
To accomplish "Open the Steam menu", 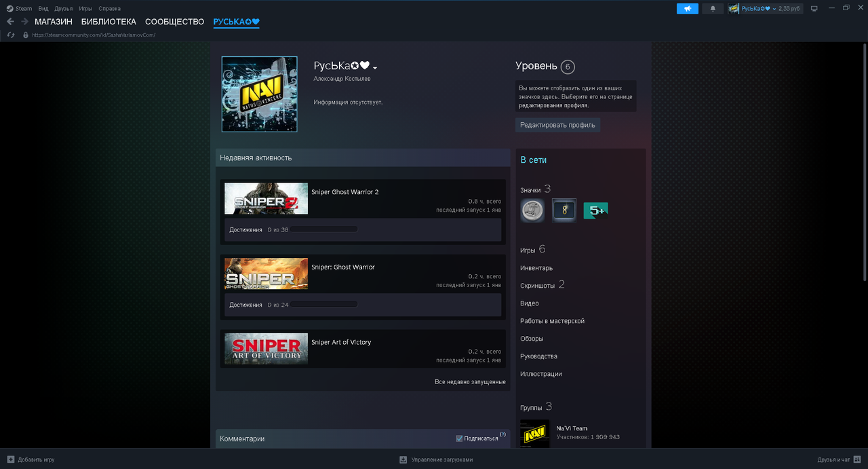I will point(24,8).
